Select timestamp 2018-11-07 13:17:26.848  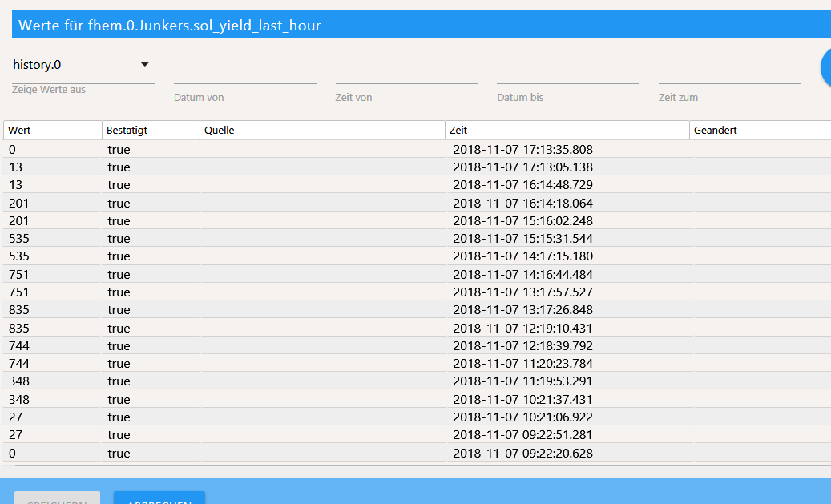pos(522,310)
